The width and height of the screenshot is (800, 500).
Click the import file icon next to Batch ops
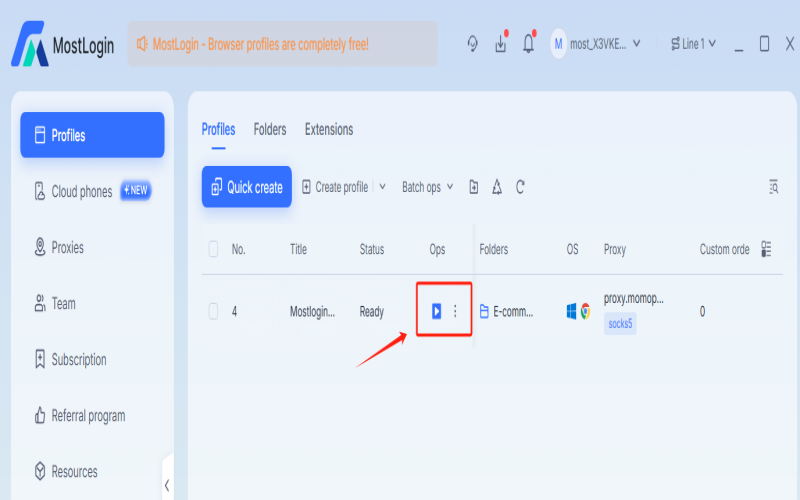(x=474, y=187)
